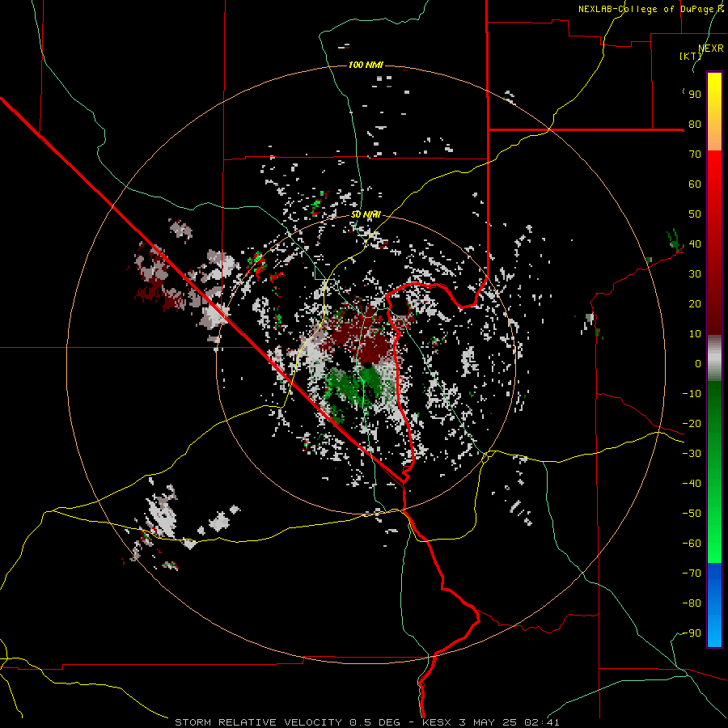Click the -20 value on the velocity scale
728x728 pixels.
pos(692,423)
